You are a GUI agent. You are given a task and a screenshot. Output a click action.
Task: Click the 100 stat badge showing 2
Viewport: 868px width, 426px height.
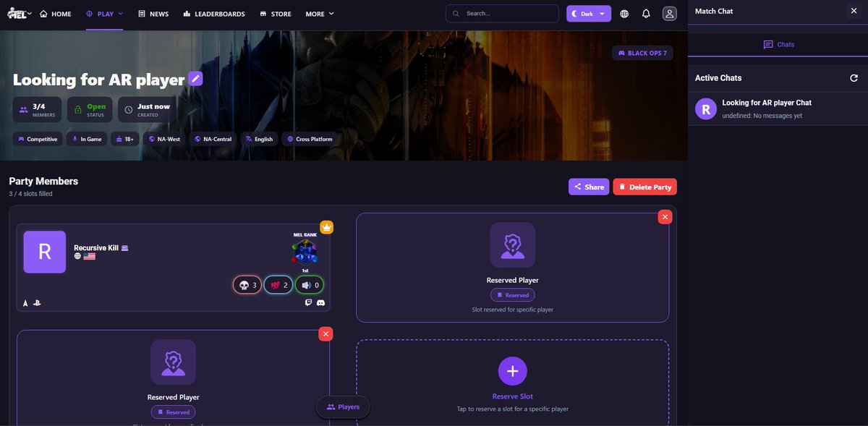tap(278, 285)
